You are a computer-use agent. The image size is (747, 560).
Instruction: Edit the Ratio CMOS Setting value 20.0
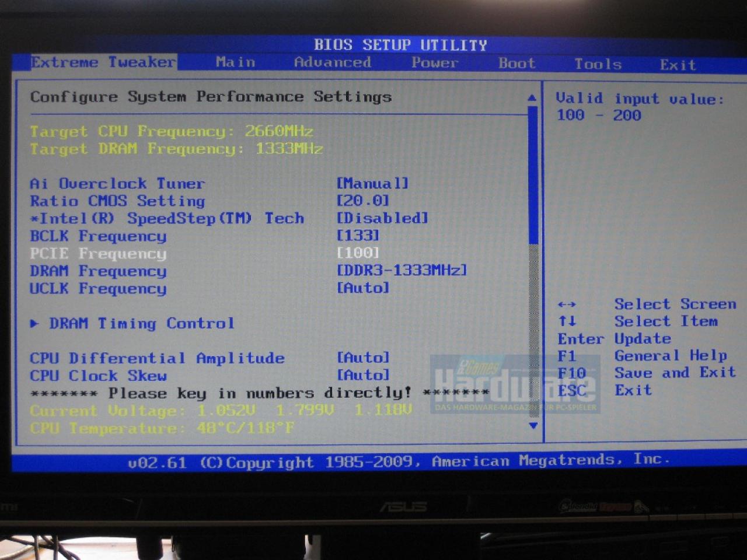coord(362,201)
